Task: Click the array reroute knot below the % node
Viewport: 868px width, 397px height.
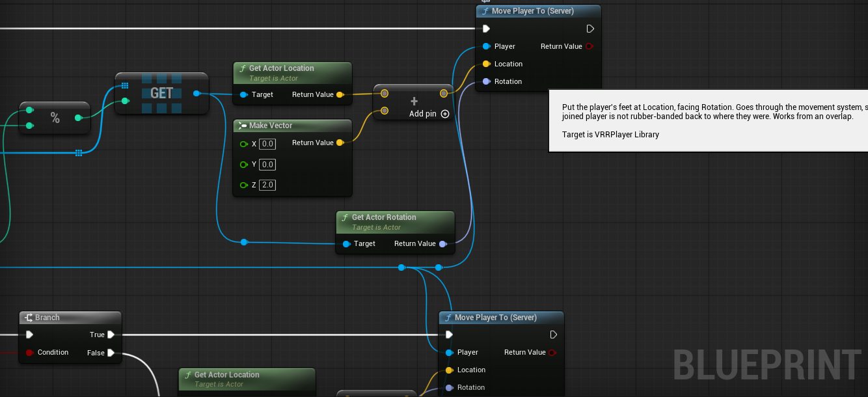Action: [79, 153]
